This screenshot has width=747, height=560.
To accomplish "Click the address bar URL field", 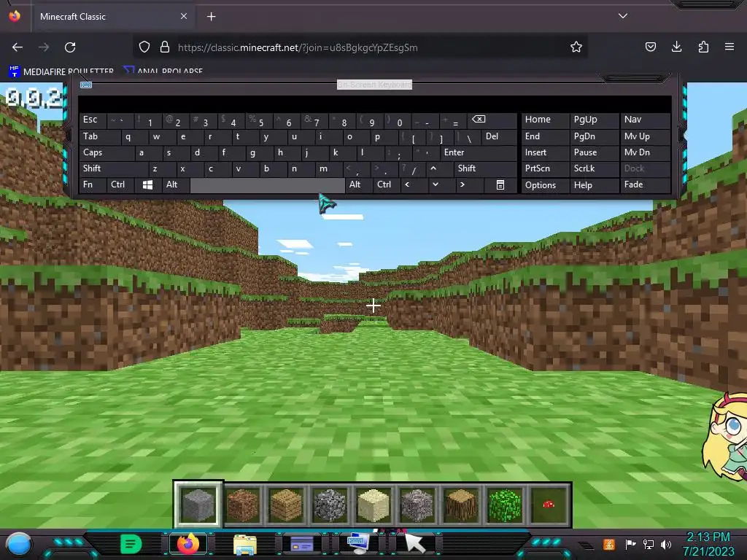I will click(362, 47).
